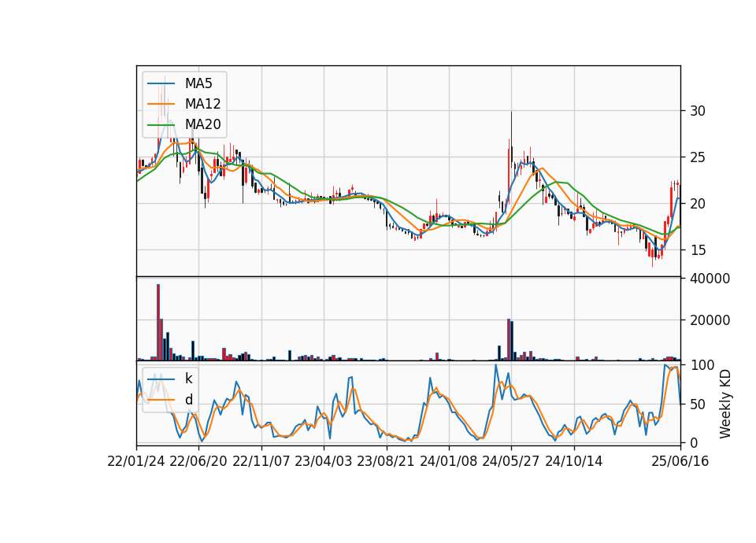
Task: Click the MA12 legend label
Action: click(x=202, y=104)
